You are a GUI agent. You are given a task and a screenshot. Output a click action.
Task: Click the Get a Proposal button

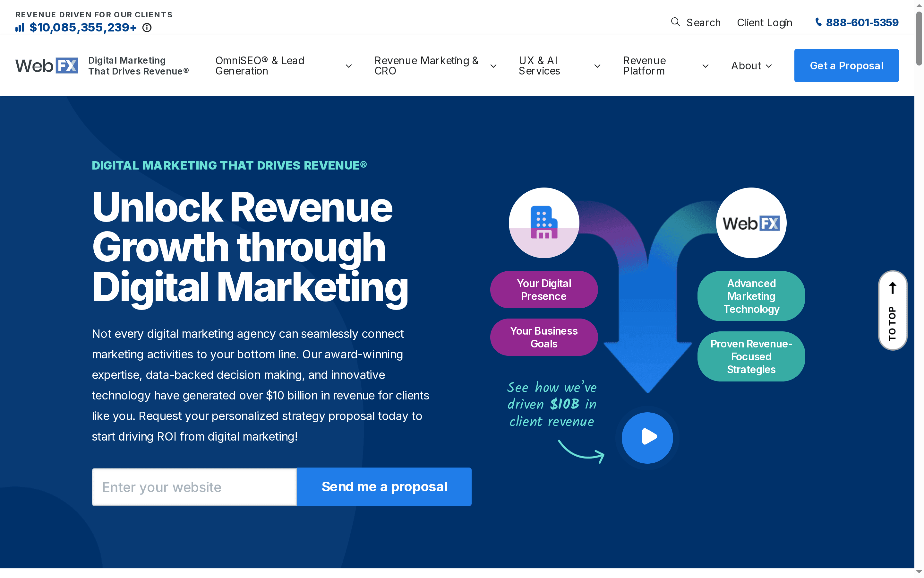tap(846, 66)
